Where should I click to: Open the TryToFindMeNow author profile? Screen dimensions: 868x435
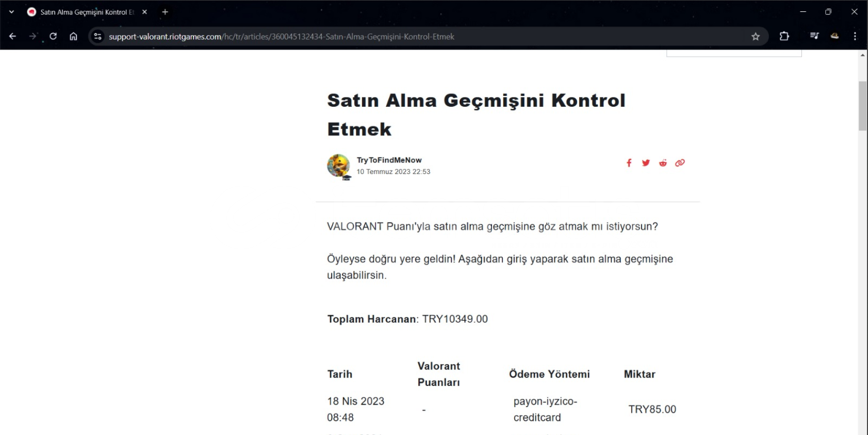pos(389,160)
